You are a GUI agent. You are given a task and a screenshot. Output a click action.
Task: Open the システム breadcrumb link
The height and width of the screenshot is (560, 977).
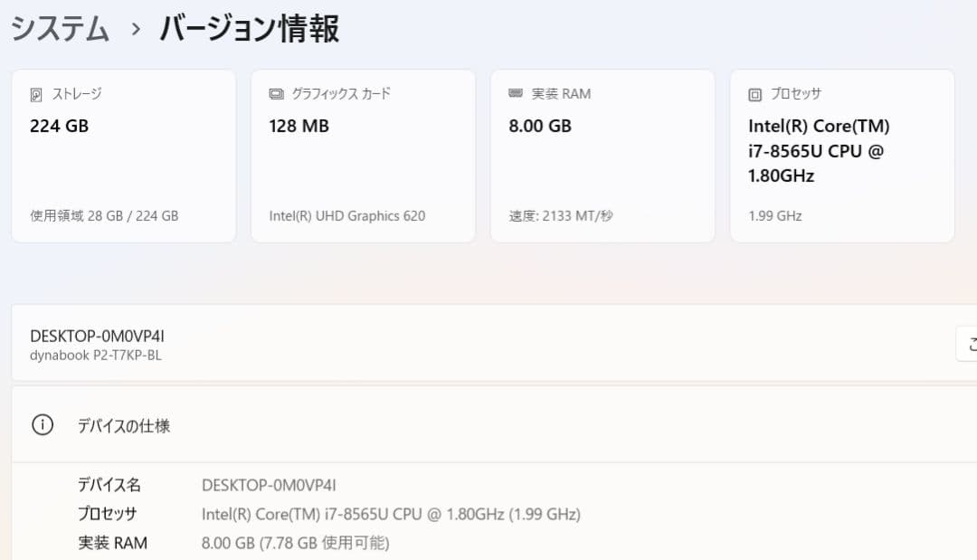pos(58,27)
